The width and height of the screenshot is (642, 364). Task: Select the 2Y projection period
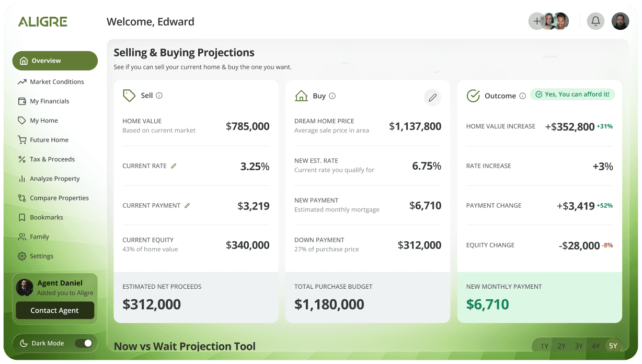(561, 346)
